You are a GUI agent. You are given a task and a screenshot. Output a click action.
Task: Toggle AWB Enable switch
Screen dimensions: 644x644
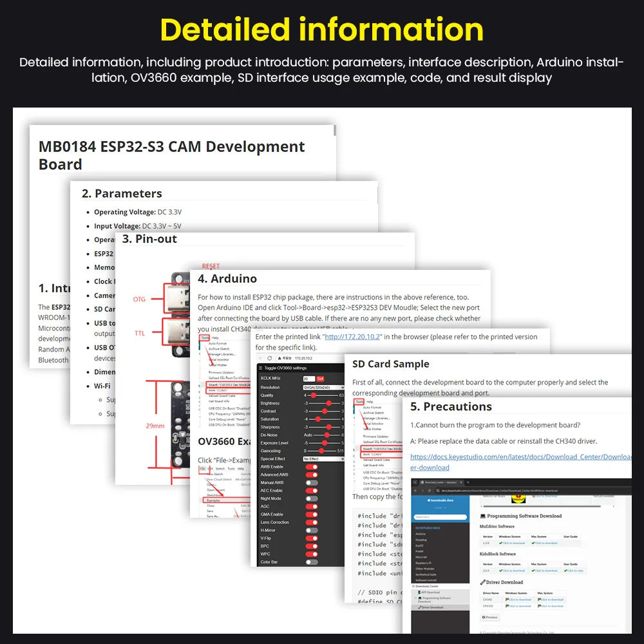pos(312,467)
